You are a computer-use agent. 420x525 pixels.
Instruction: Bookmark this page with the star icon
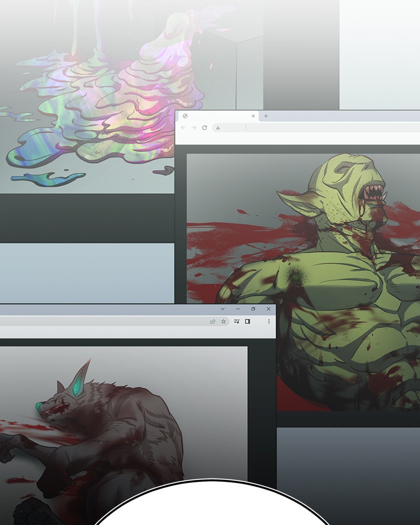click(224, 321)
